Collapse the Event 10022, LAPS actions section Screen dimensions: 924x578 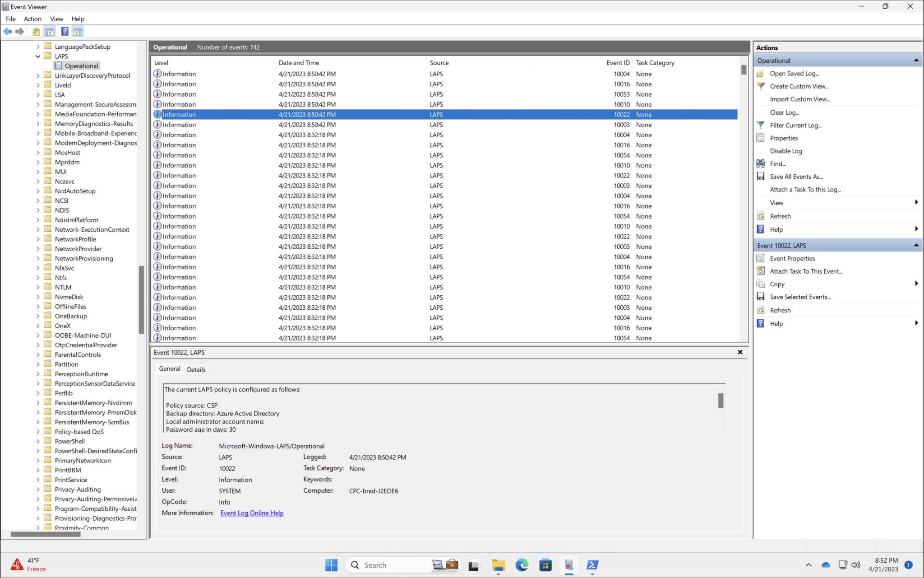point(916,245)
